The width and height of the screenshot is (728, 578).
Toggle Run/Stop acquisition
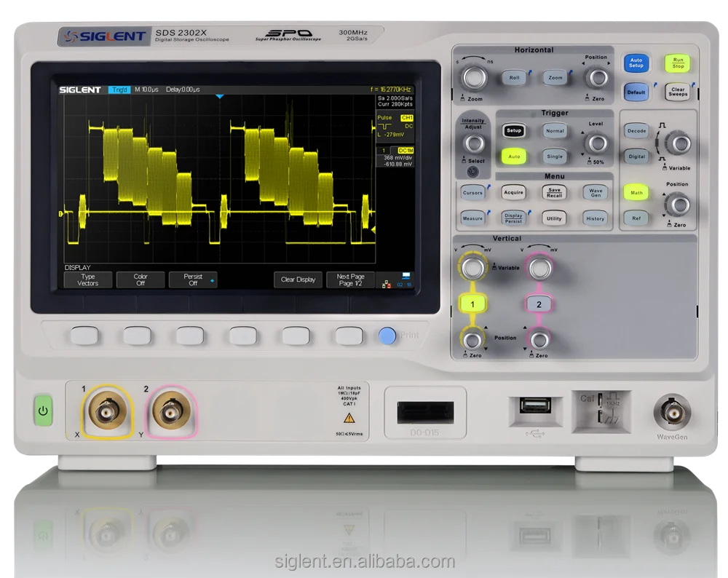click(678, 64)
